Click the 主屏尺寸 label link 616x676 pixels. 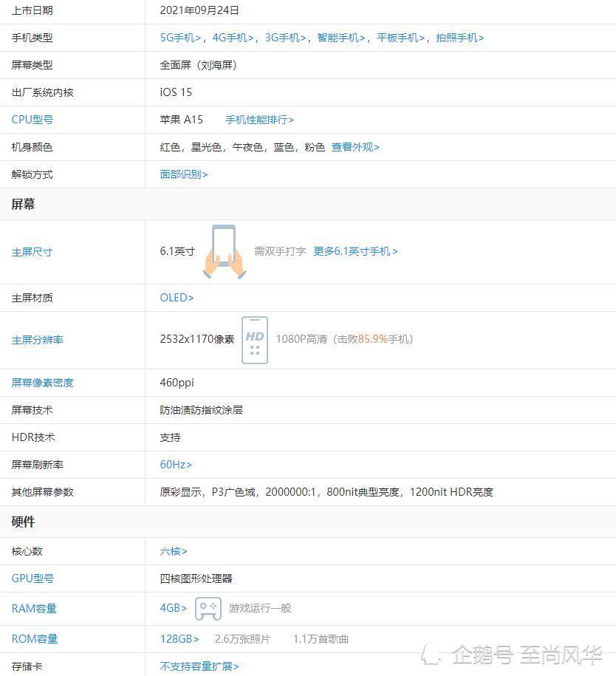coord(32,252)
